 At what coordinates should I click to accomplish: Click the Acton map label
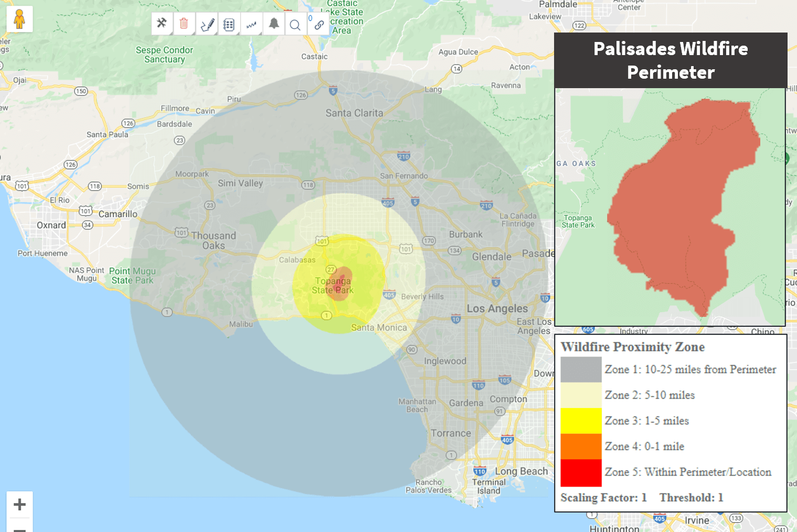click(x=519, y=67)
